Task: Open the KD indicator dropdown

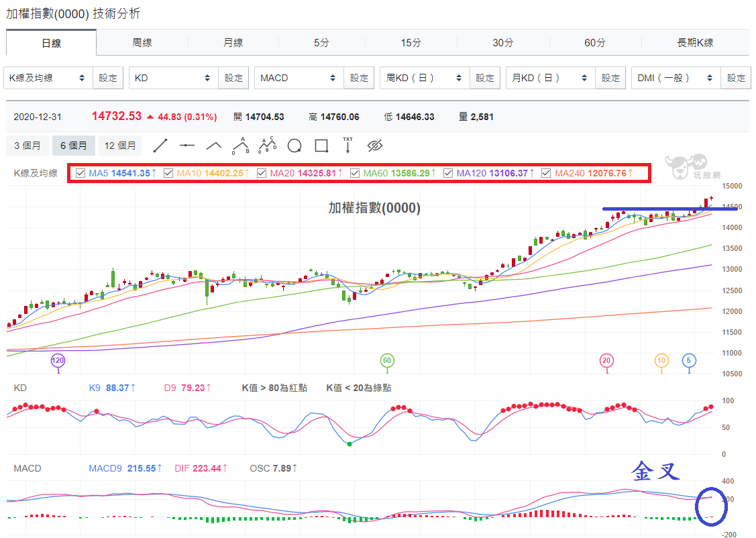Action: [x=174, y=78]
